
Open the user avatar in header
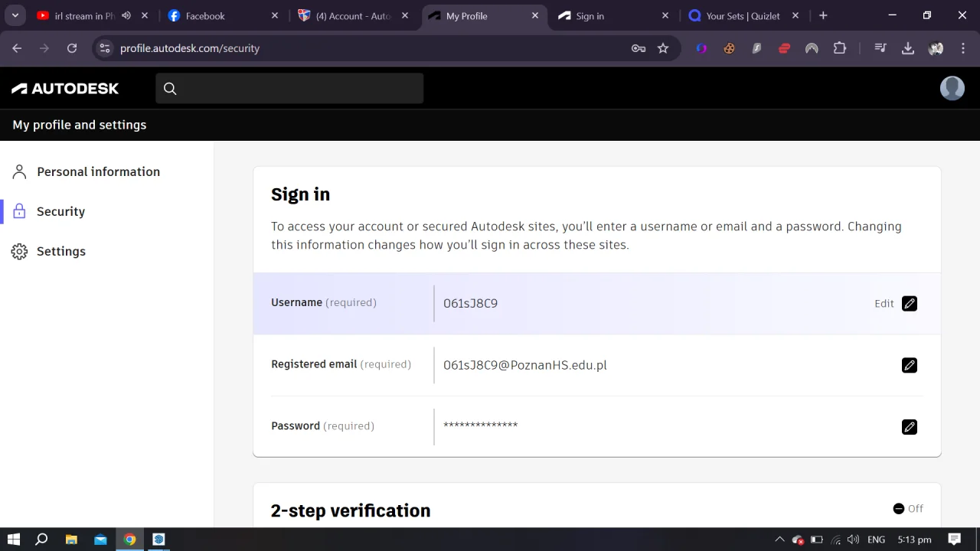952,88
